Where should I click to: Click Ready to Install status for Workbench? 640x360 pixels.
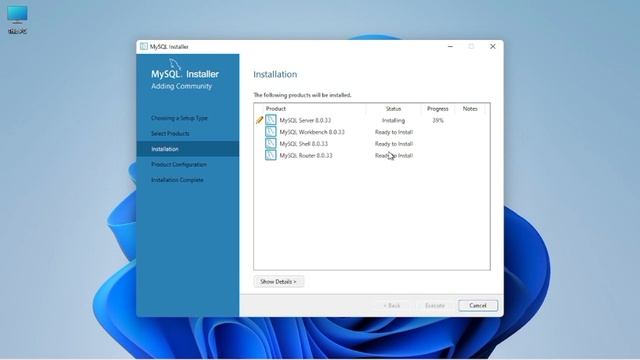coord(394,132)
